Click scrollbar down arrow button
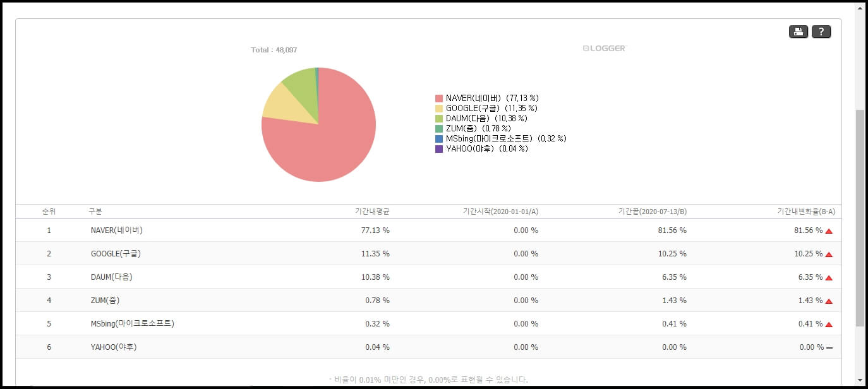This screenshot has height=389, width=868. tap(860, 380)
